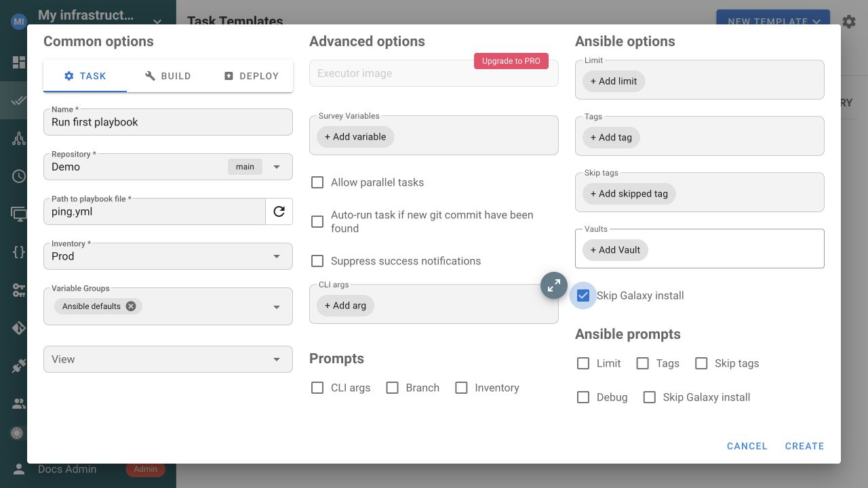Image resolution: width=868 pixels, height=488 pixels.
Task: Open the curly-braces Variable Groups sidebar icon
Action: (x=19, y=252)
